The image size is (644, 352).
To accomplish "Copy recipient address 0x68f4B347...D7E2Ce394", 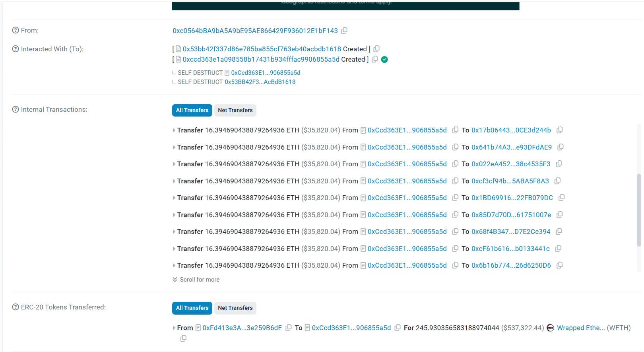I will click(559, 231).
